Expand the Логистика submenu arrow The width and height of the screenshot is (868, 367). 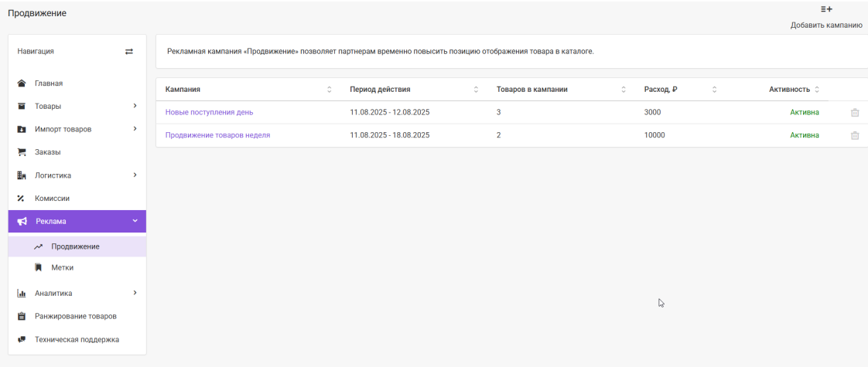pyautogui.click(x=135, y=175)
